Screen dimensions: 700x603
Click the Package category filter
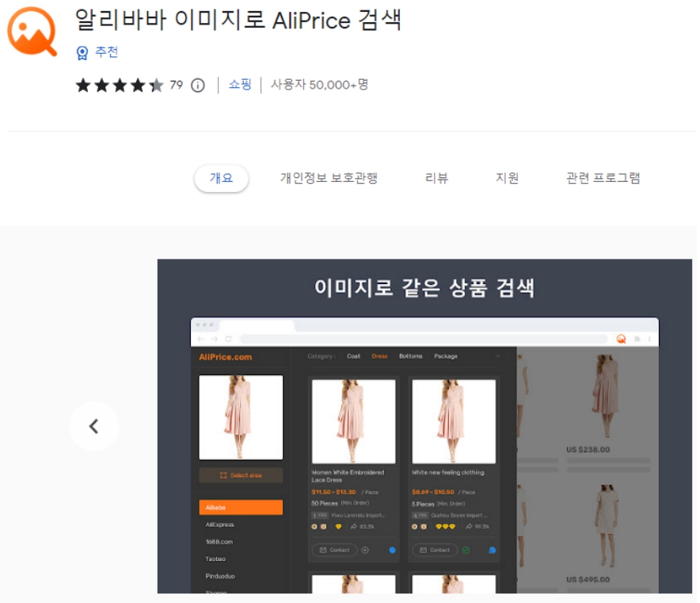tap(446, 356)
